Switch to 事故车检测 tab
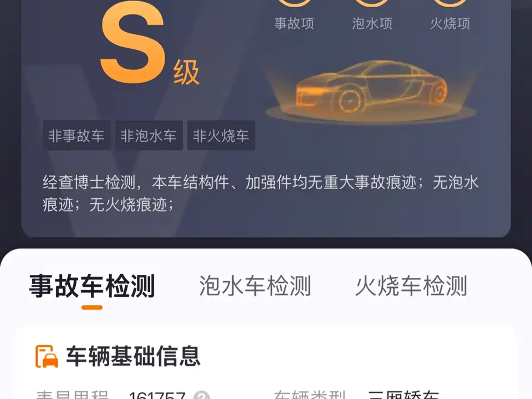The image size is (532, 399). [x=92, y=286]
